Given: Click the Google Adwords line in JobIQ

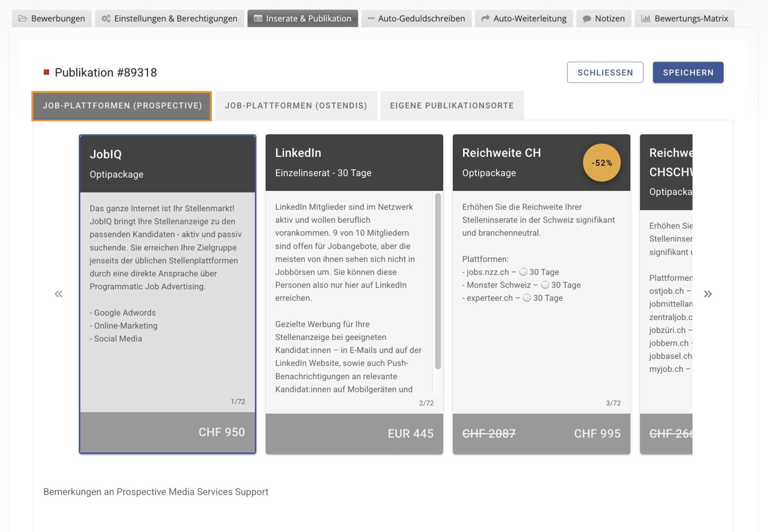Looking at the screenshot, I should click(x=123, y=313).
